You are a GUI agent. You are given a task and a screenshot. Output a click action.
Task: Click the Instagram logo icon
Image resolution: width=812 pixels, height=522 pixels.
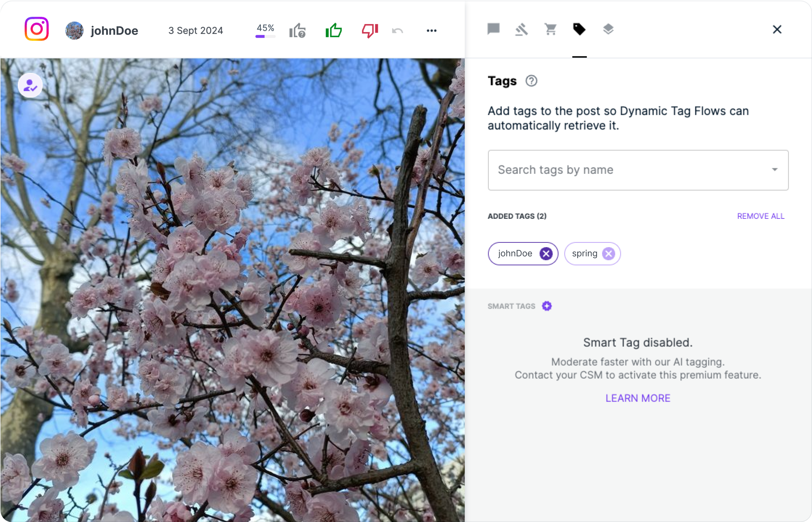[x=36, y=29]
